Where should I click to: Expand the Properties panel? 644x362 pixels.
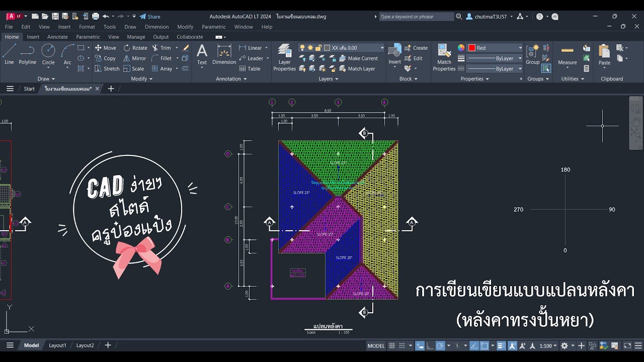[475, 79]
